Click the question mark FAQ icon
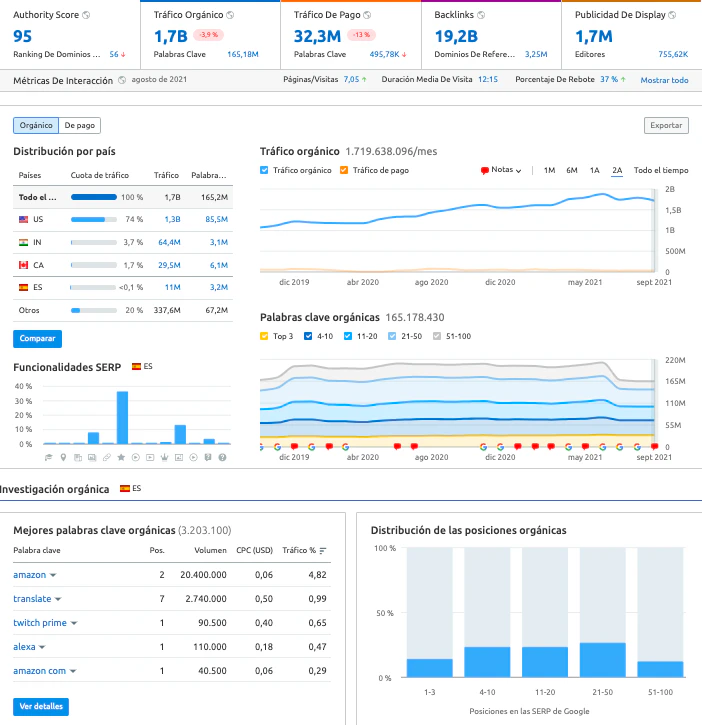The image size is (702, 725). tap(222, 457)
